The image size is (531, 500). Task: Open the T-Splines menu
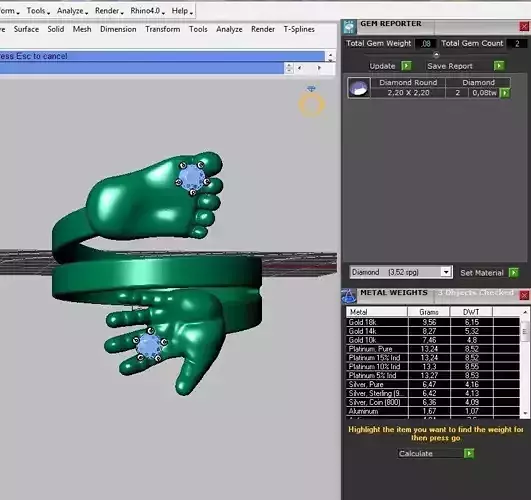click(299, 29)
